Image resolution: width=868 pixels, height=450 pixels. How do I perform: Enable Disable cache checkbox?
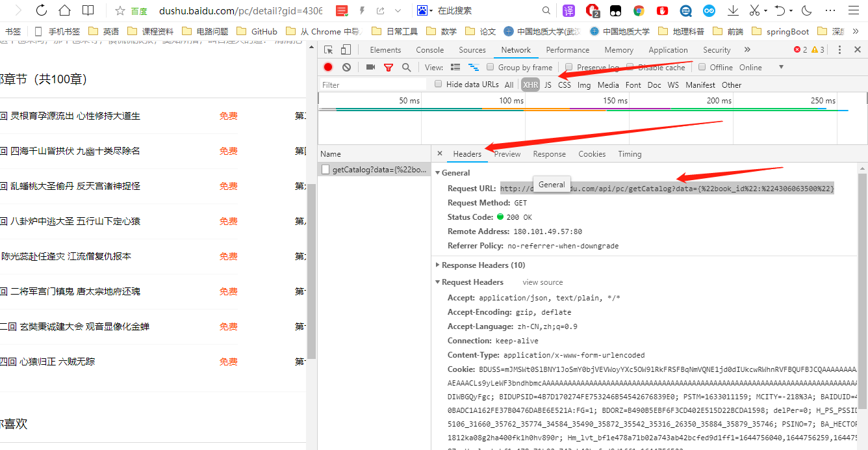click(630, 67)
